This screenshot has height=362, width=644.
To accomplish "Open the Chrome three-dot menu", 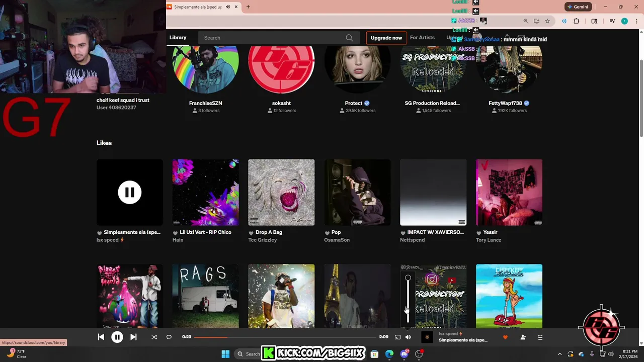I will pos(636,21).
